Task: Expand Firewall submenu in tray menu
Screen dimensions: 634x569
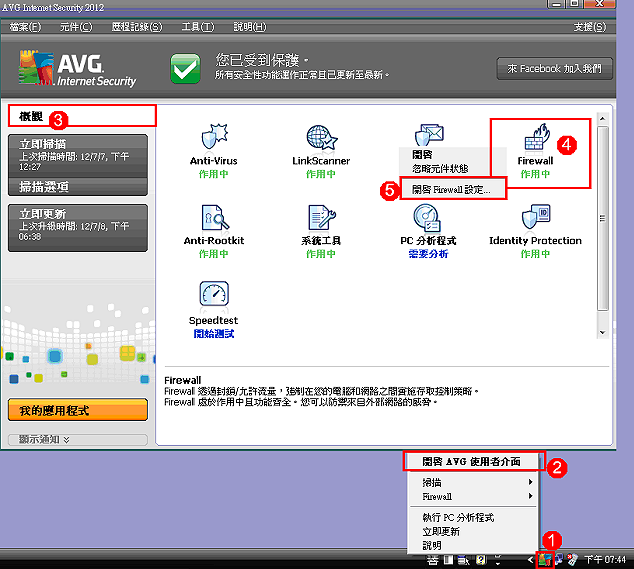Action: coord(473,496)
